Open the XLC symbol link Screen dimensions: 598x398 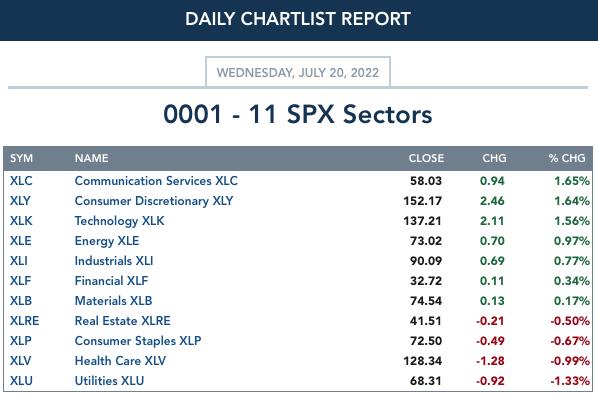coord(21,181)
